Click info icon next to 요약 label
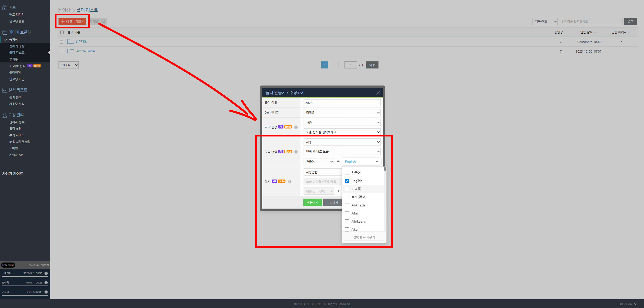 pos(290,181)
